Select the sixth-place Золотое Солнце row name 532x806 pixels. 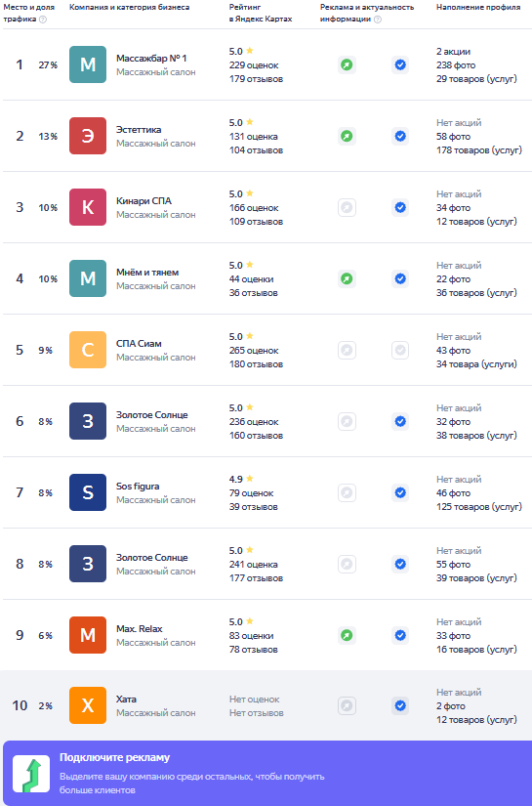click(152, 415)
